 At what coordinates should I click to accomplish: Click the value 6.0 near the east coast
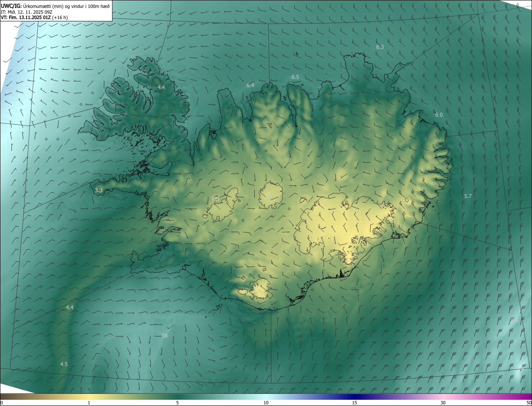pyautogui.click(x=439, y=115)
